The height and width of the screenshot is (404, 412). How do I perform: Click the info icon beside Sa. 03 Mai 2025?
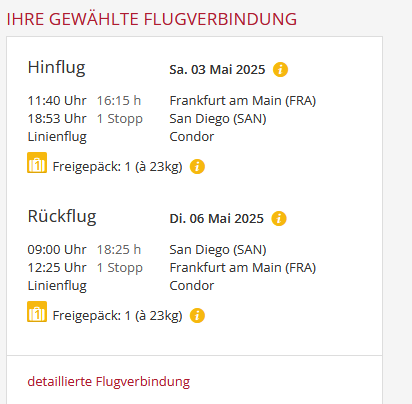point(280,70)
